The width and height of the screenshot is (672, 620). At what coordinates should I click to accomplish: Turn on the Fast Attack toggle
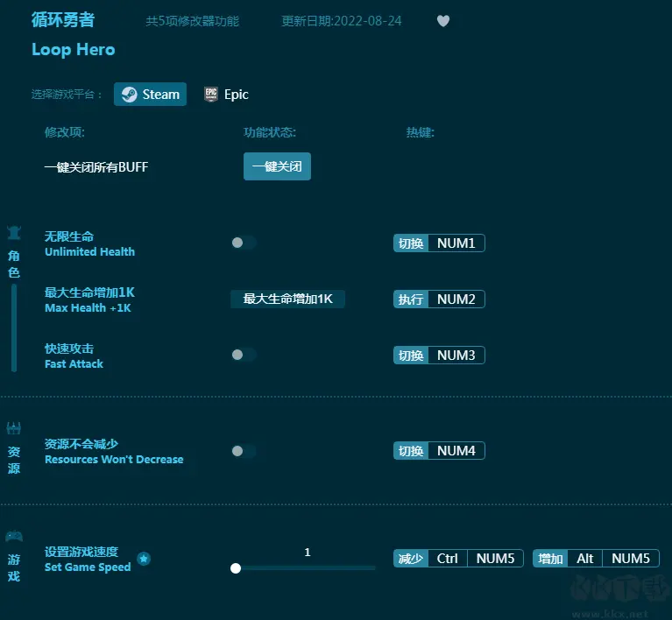[243, 355]
